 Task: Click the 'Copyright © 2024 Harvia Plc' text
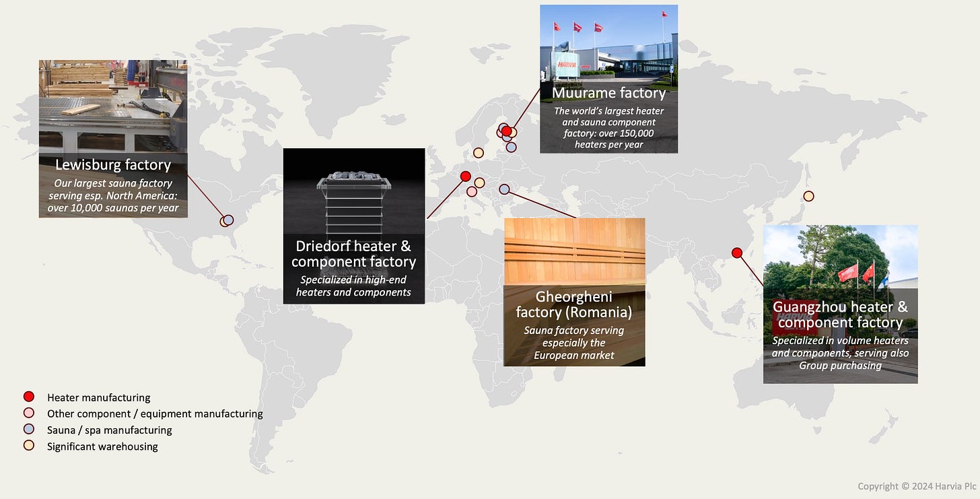click(915, 486)
